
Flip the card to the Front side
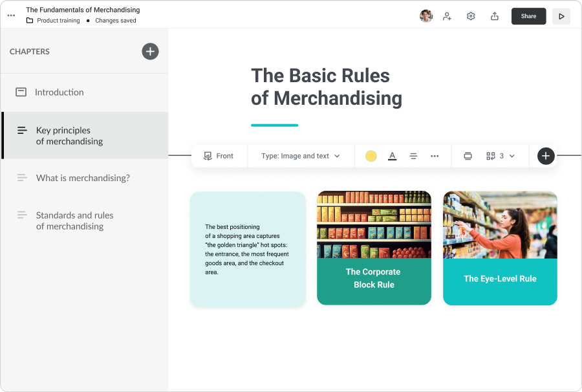pos(219,155)
